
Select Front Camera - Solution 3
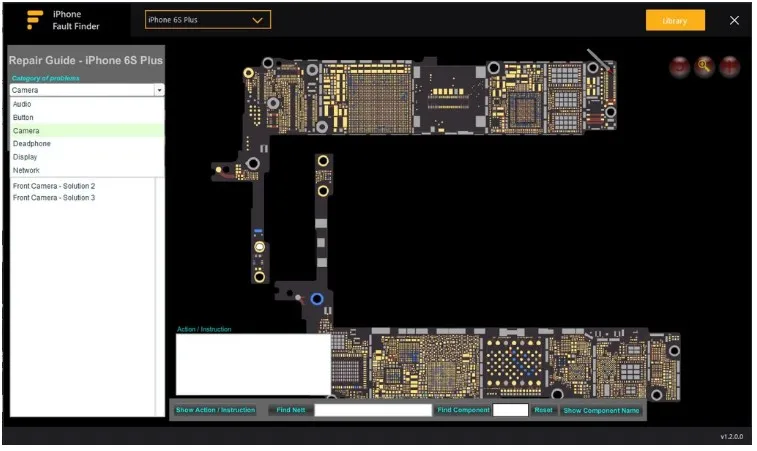[54, 197]
